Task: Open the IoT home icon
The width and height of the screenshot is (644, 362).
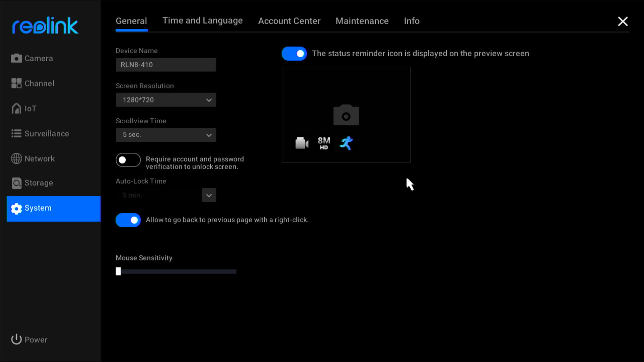Action: 16,108
